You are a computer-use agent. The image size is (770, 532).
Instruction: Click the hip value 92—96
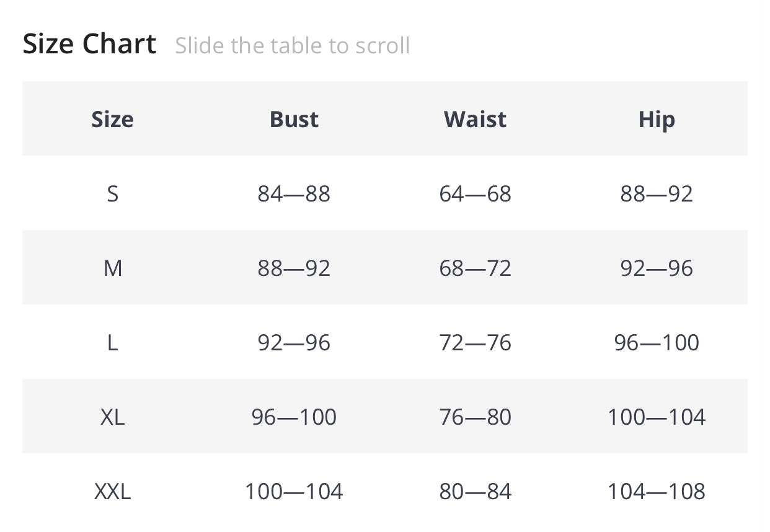click(x=657, y=268)
